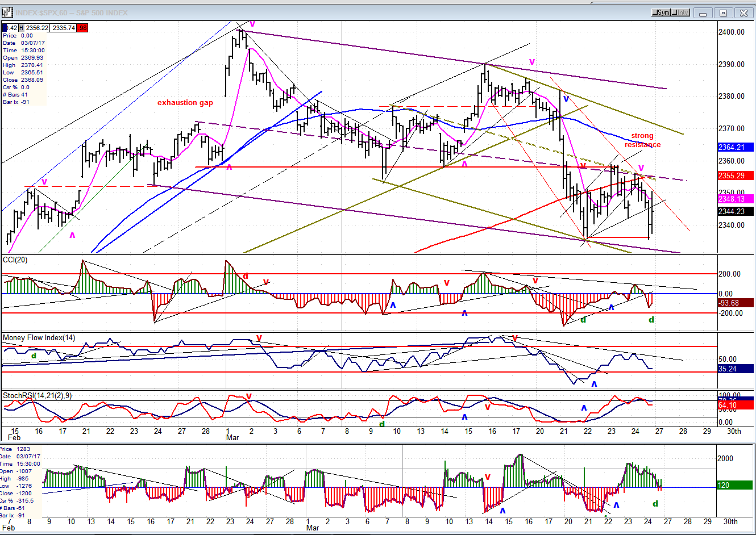756x535 pixels.
Task: Click the red .98 change box
Action: pos(82,28)
